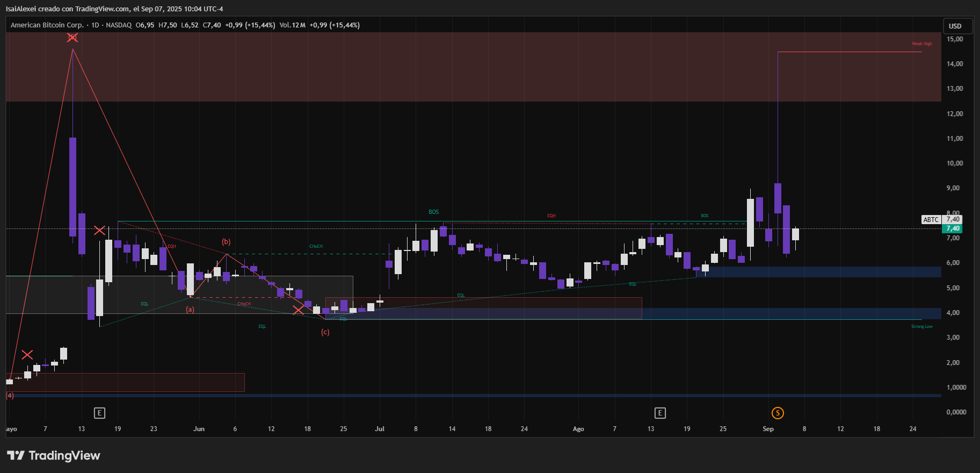Select the red X at the May spike top

[x=72, y=37]
